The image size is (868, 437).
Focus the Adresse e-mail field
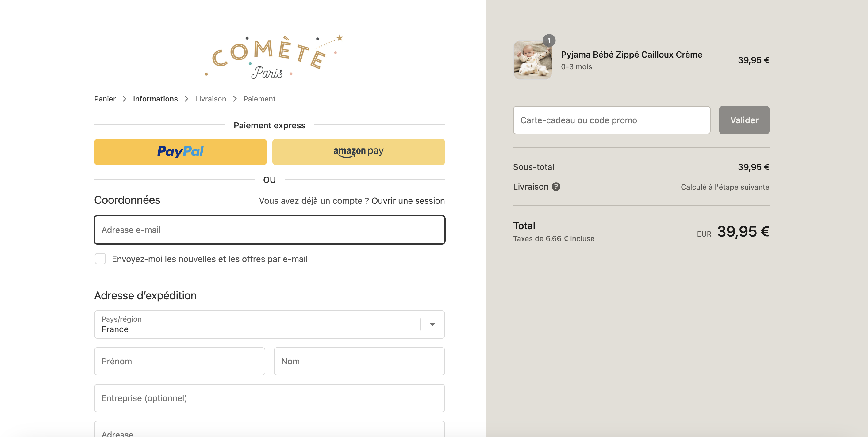(269, 230)
